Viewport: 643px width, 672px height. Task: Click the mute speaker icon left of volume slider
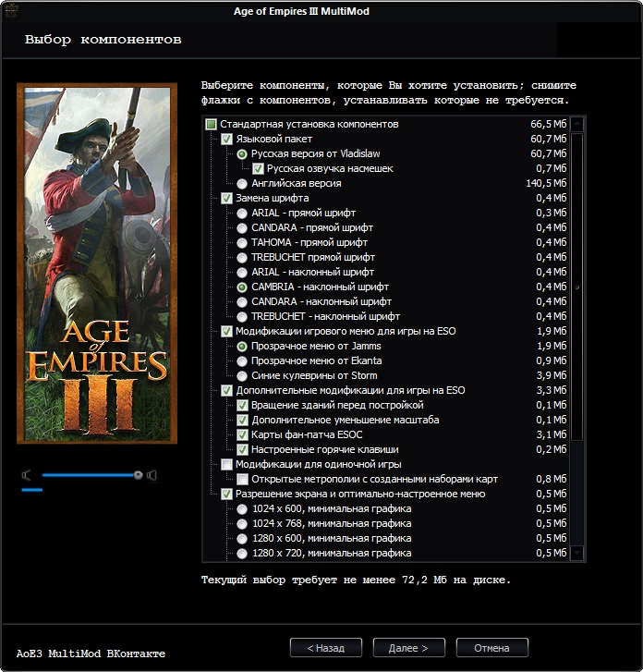(x=27, y=475)
